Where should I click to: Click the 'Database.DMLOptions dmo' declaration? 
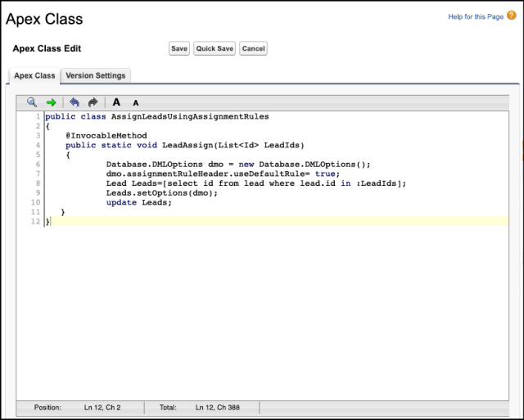(x=165, y=165)
